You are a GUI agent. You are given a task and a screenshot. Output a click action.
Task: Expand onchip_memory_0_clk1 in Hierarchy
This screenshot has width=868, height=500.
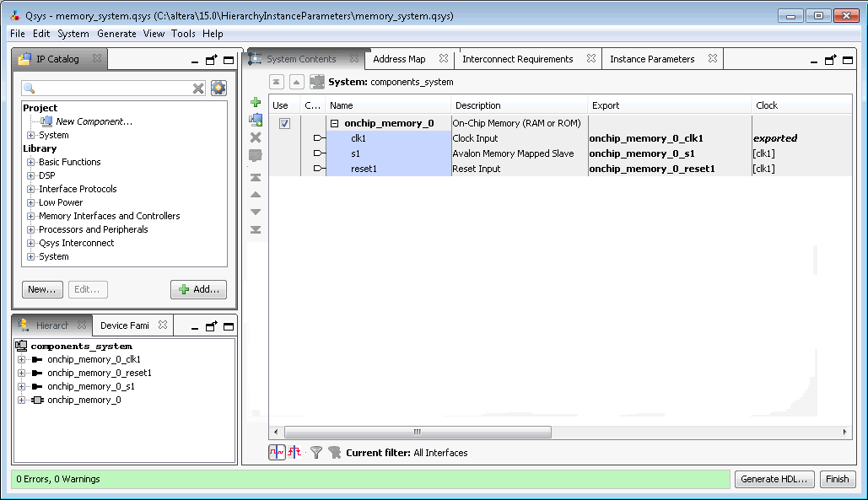coord(22,359)
